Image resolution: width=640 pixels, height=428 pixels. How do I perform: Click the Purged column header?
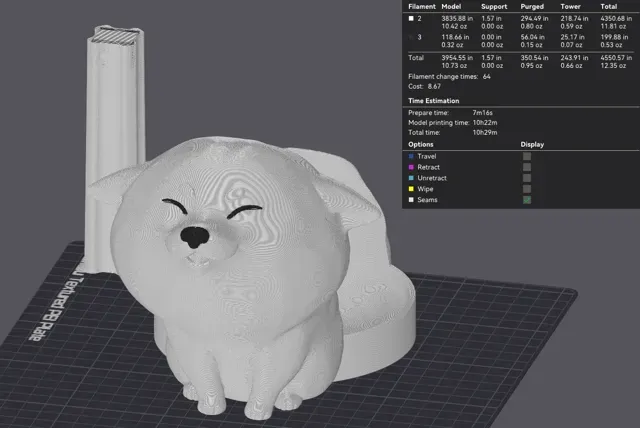click(x=532, y=7)
